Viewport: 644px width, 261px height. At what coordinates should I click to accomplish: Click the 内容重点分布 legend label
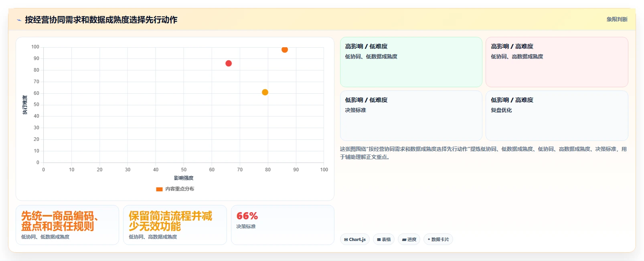pos(180,189)
